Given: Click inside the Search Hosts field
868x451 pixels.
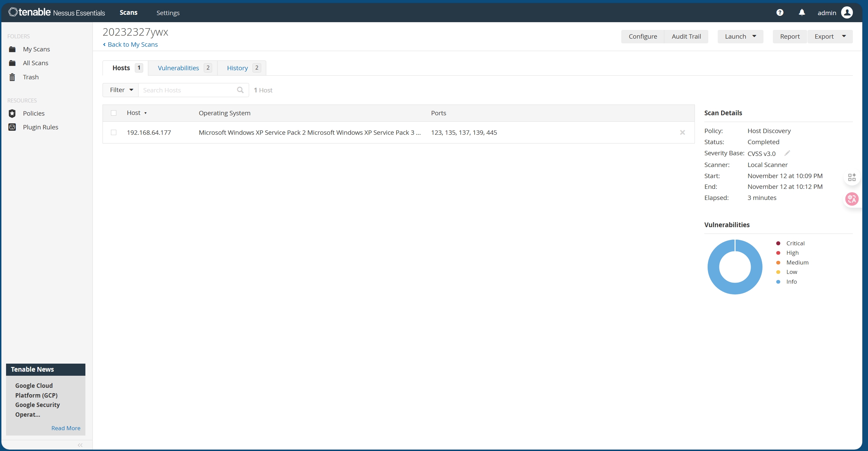Looking at the screenshot, I should pyautogui.click(x=187, y=90).
